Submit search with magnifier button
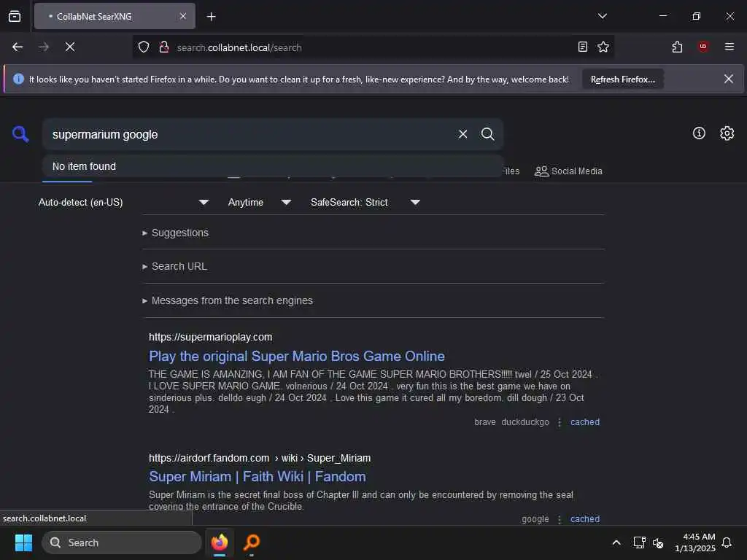The height and width of the screenshot is (560, 747). (487, 134)
